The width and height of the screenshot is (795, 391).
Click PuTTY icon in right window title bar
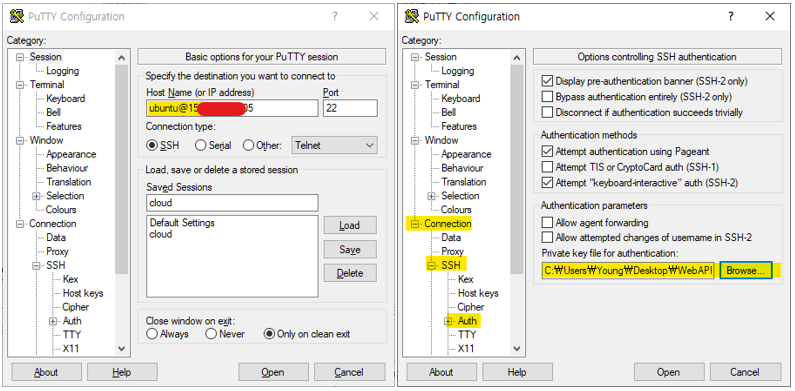tap(412, 16)
